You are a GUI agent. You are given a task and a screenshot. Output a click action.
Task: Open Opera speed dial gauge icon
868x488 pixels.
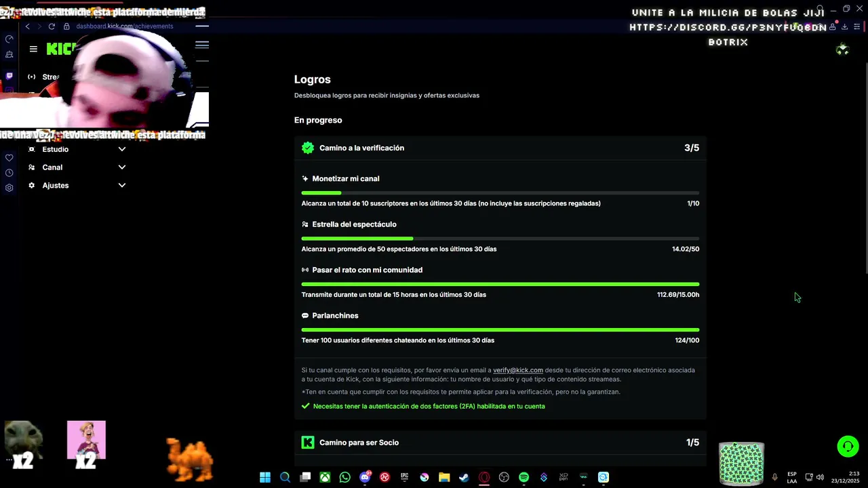(9, 39)
